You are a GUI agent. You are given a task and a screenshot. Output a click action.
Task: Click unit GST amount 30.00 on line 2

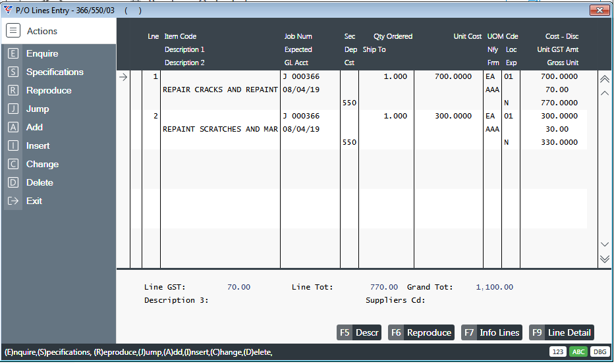[557, 129]
